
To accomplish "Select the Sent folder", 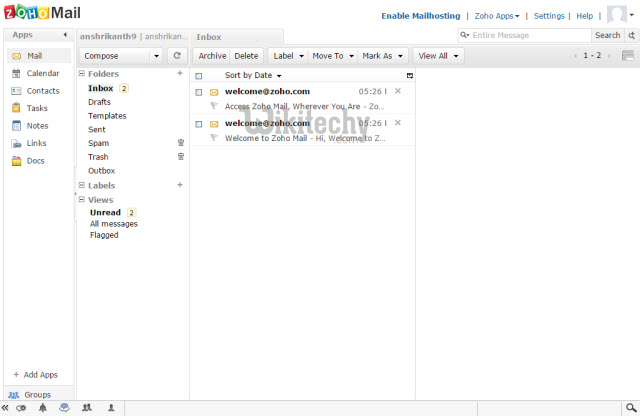I will pos(97,129).
